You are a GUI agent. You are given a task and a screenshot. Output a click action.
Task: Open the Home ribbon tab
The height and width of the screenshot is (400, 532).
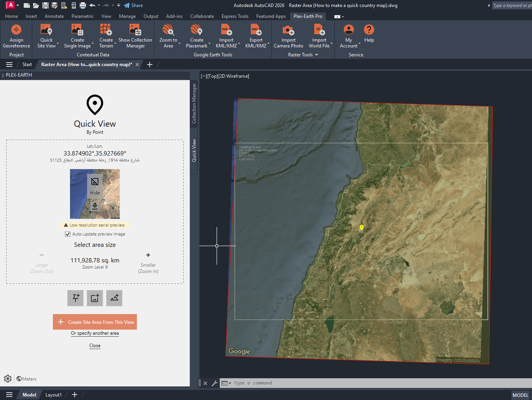click(x=11, y=16)
